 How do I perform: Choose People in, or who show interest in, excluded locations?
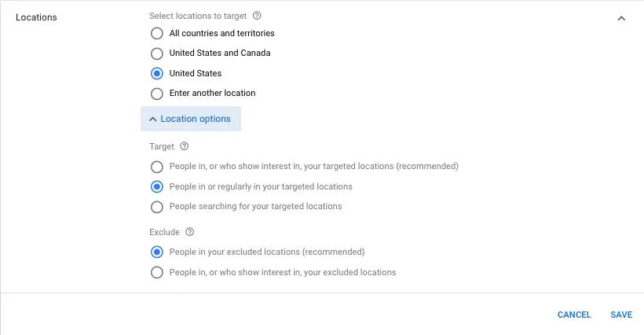coord(157,272)
